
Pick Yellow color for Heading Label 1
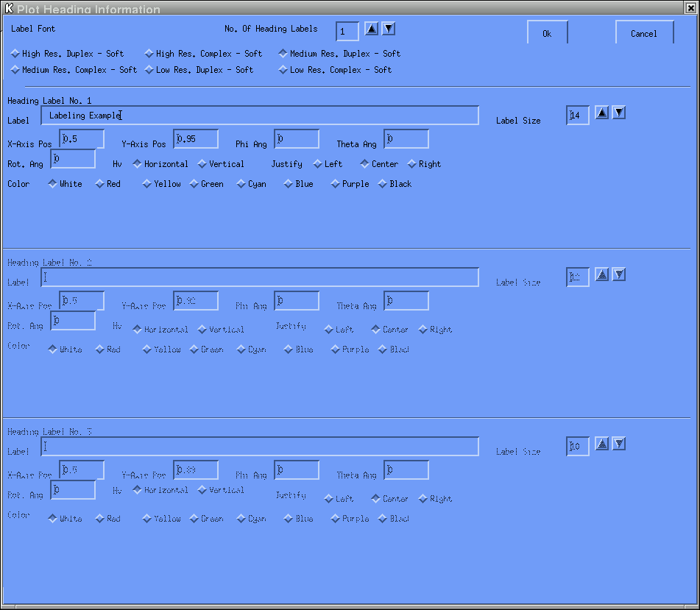162,184
